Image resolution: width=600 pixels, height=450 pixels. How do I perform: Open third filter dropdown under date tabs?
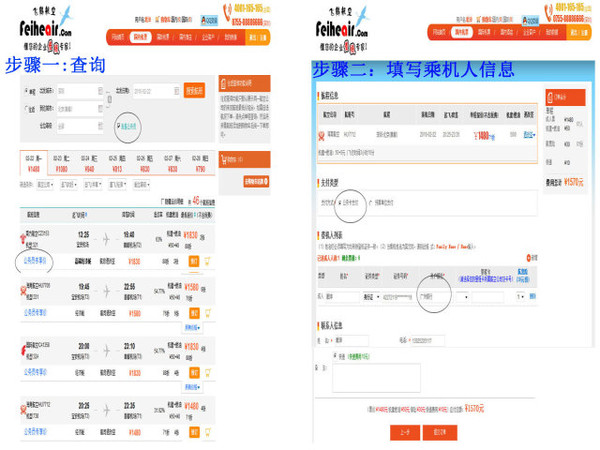(93, 185)
